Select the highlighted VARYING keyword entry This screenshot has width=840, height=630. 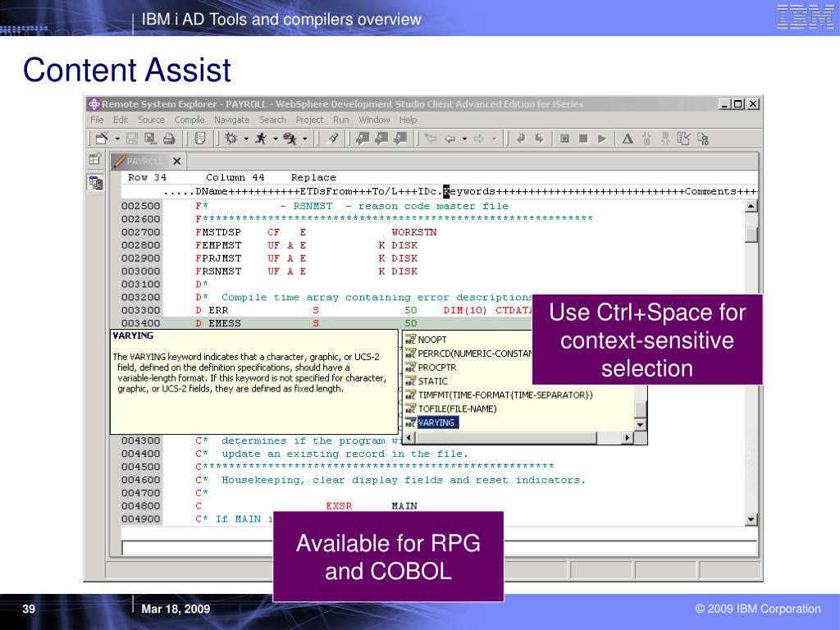(431, 422)
